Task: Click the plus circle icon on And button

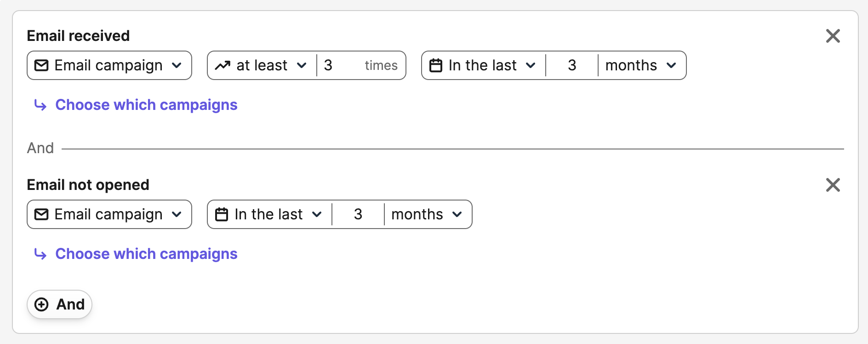Action: coord(41,304)
